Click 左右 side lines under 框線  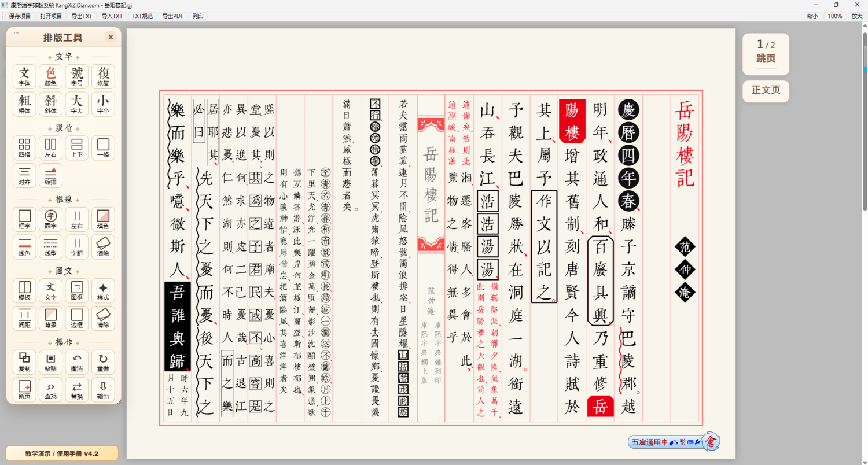[77, 219]
